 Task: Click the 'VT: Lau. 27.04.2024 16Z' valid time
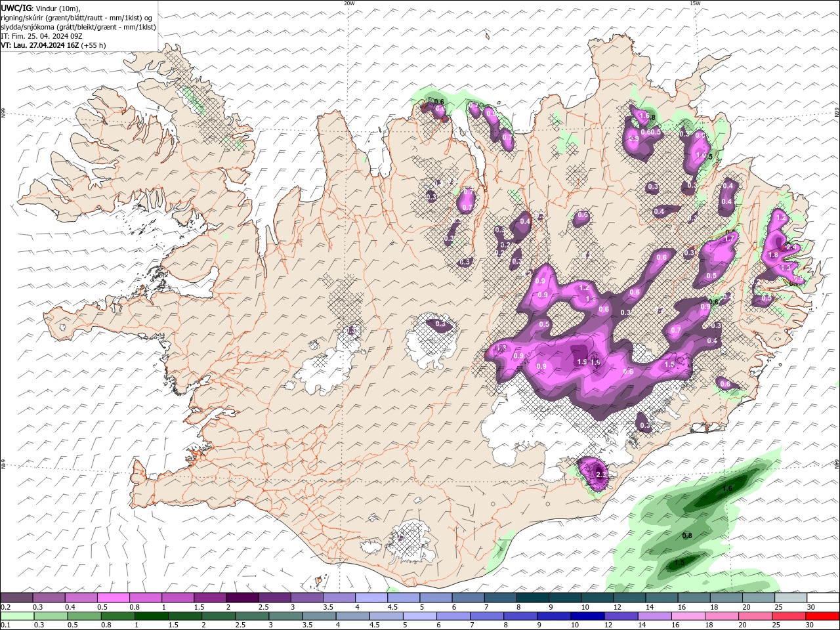click(x=40, y=45)
